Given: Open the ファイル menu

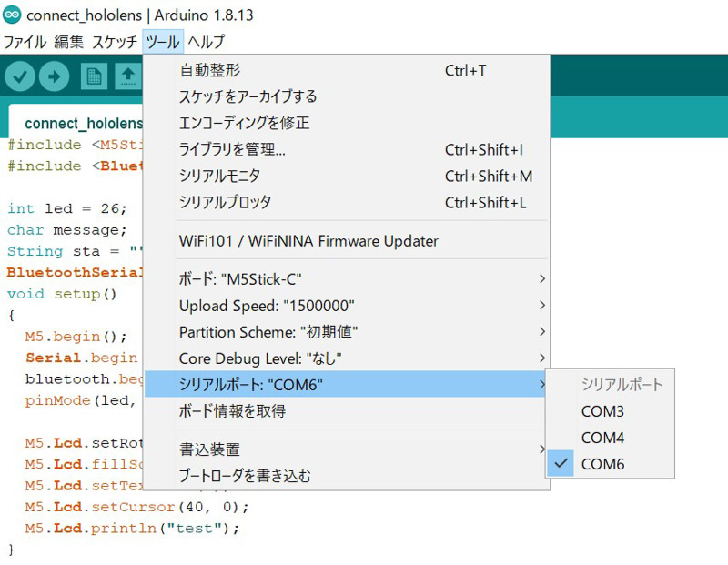Looking at the screenshot, I should coord(25,42).
